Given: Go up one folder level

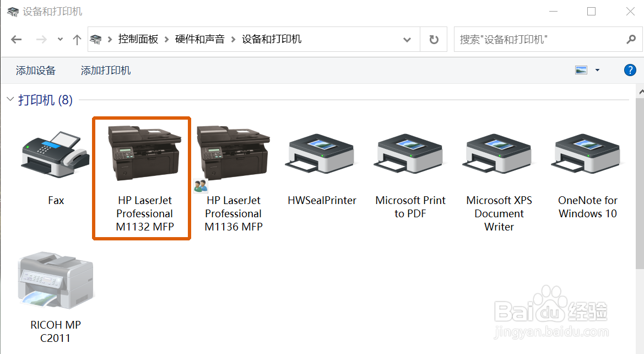Looking at the screenshot, I should coord(77,40).
